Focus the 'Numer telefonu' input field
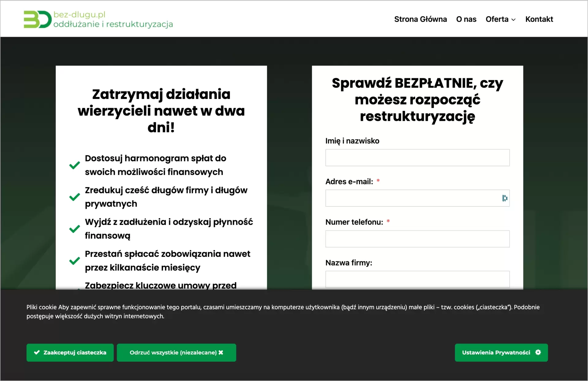 click(x=417, y=239)
